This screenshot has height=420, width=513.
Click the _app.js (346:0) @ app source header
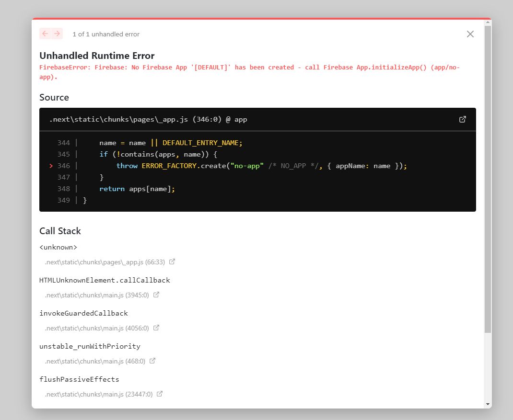tap(148, 119)
